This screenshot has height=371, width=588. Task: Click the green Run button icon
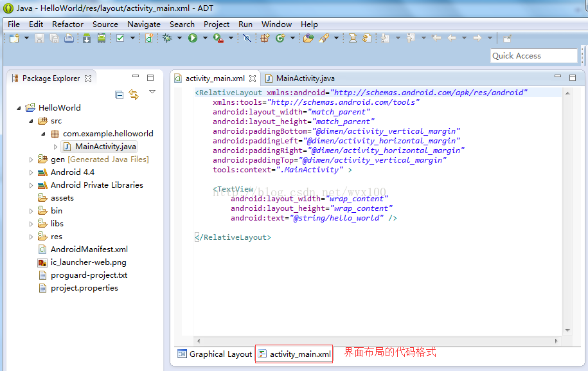pyautogui.click(x=193, y=39)
